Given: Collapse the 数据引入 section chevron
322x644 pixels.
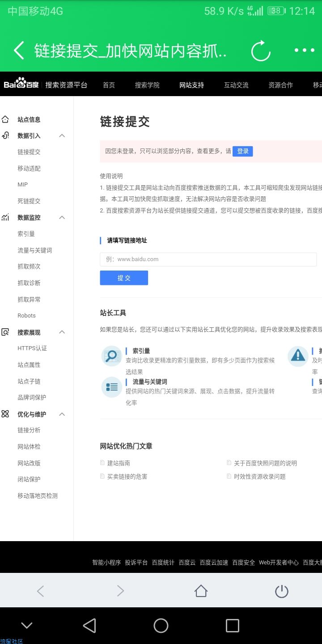Looking at the screenshot, I should tap(62, 136).
